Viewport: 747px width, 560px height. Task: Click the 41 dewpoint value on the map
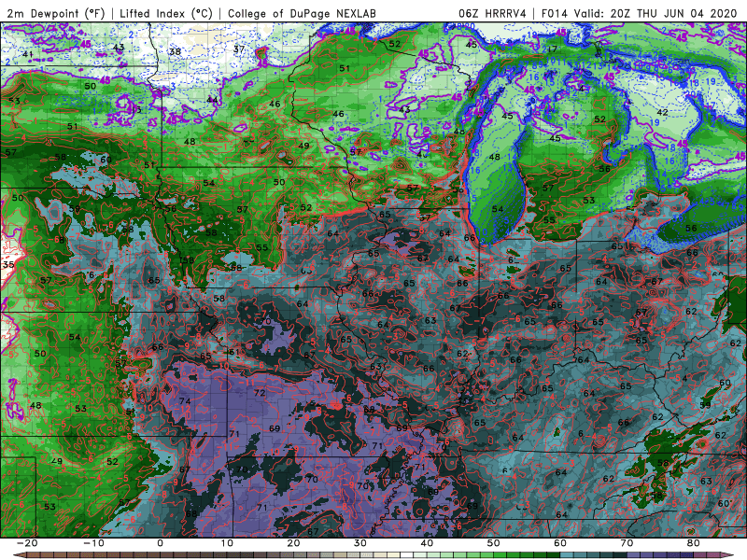click(x=28, y=54)
